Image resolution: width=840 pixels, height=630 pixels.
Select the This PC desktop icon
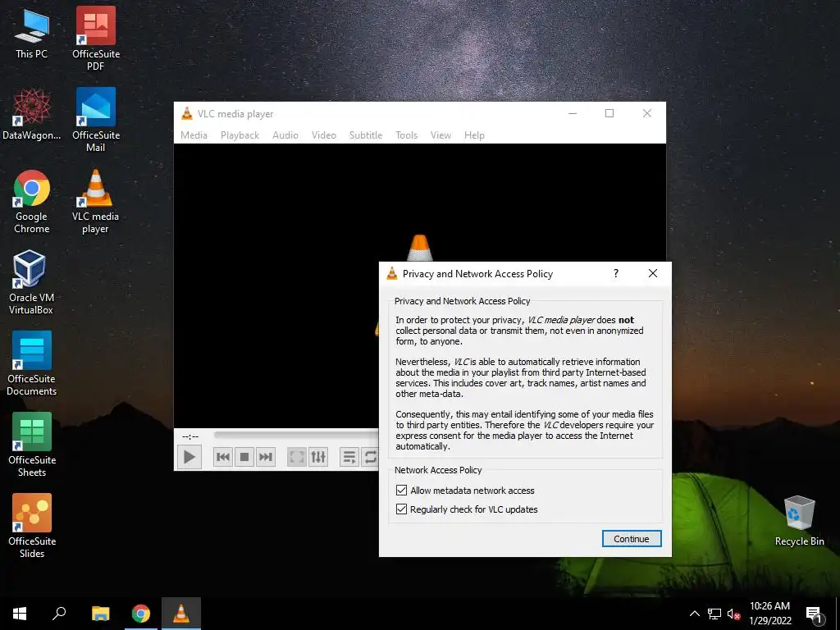pyautogui.click(x=31, y=33)
